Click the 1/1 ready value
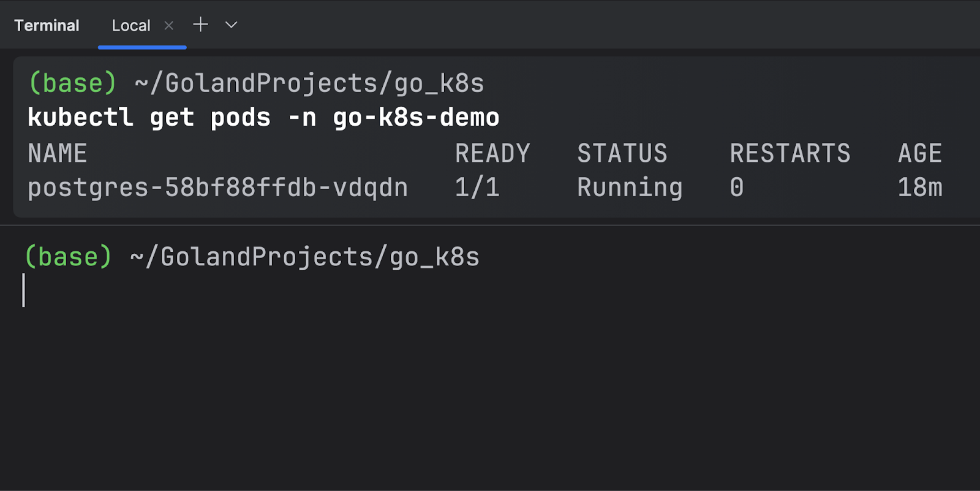Viewport: 980px width, 491px height. [477, 187]
